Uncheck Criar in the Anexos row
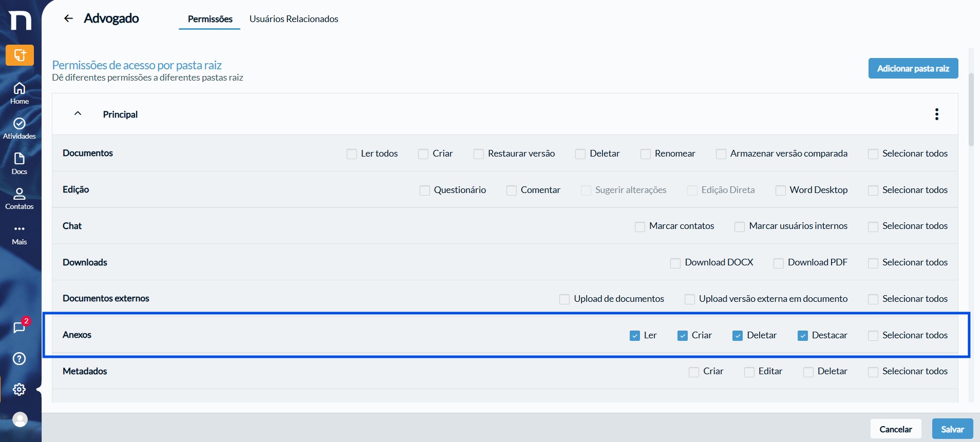 pos(683,336)
